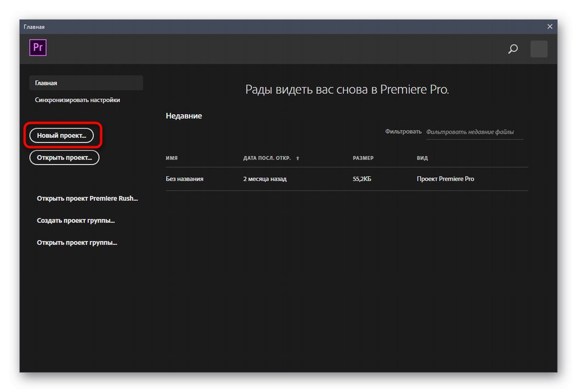Open Открыть проект Premiere Rush link
Image resolution: width=577 pixels, height=392 pixels.
(87, 198)
